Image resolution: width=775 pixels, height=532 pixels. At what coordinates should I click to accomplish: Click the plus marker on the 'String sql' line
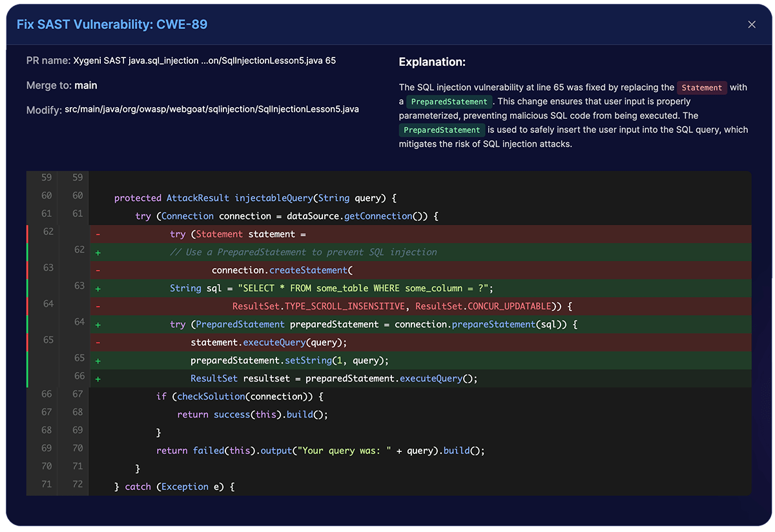point(98,289)
